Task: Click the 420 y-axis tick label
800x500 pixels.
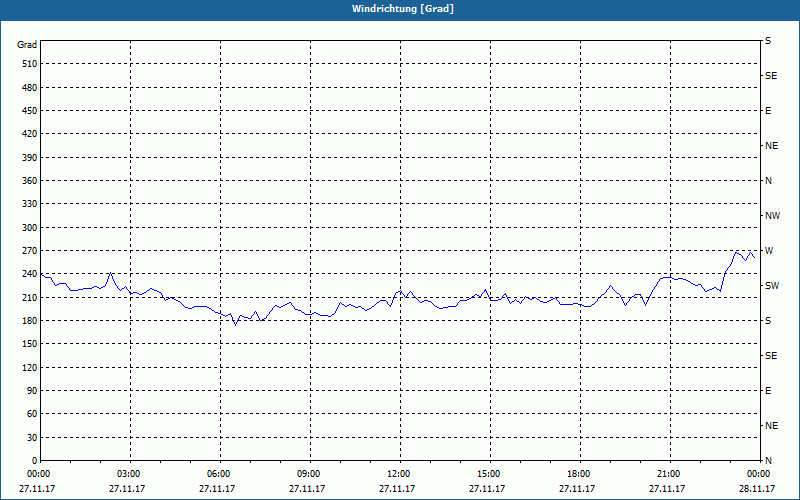Action: 30,134
